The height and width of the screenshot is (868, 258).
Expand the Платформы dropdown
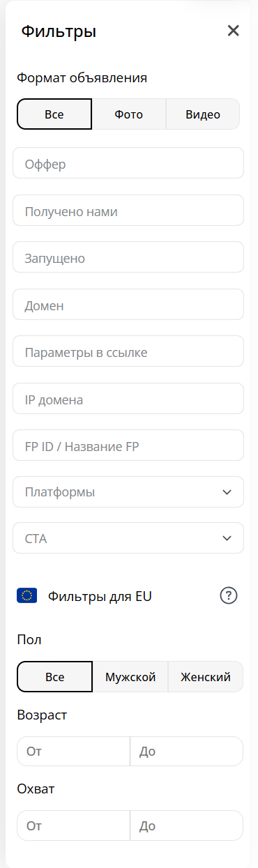(128, 492)
